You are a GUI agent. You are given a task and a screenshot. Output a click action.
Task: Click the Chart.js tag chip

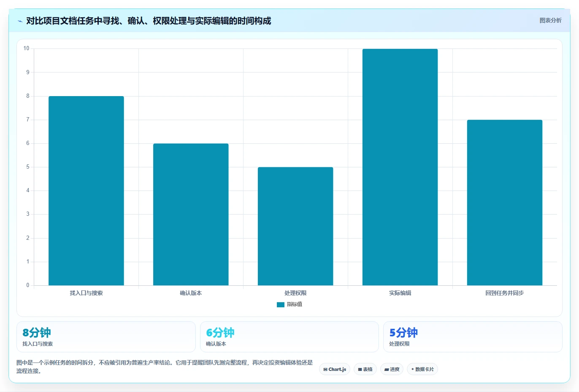point(335,369)
